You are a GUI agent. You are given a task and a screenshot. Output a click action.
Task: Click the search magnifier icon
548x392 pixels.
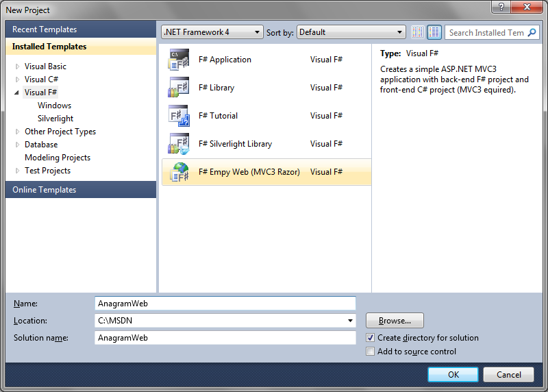click(x=532, y=32)
